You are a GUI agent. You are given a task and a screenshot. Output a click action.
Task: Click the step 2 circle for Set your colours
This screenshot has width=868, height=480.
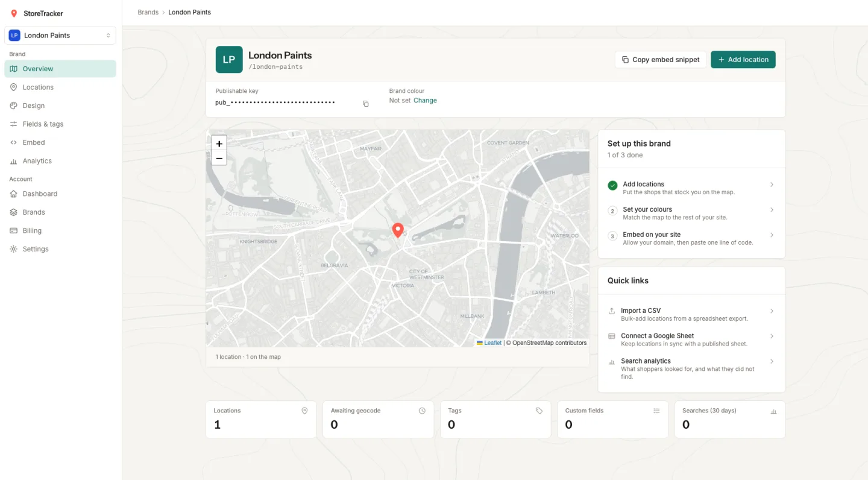click(x=612, y=210)
